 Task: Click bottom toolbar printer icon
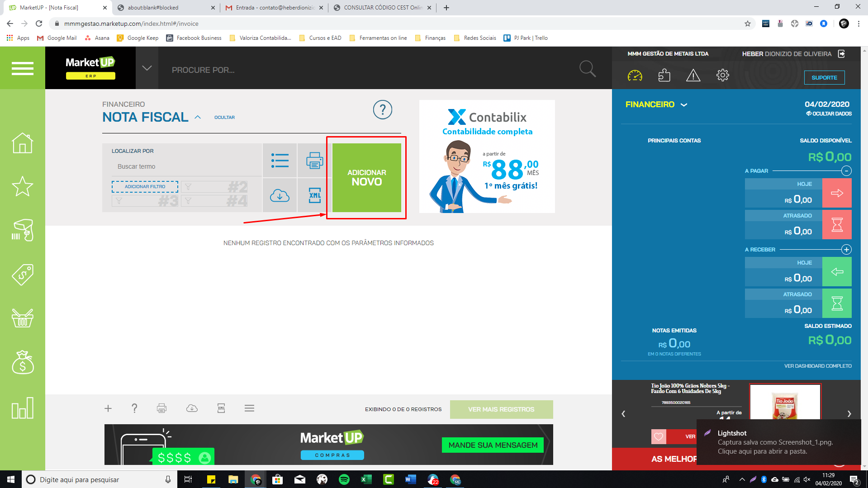pos(161,408)
